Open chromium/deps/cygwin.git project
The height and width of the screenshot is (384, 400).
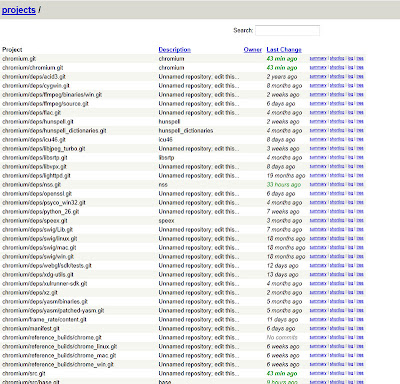36,86
